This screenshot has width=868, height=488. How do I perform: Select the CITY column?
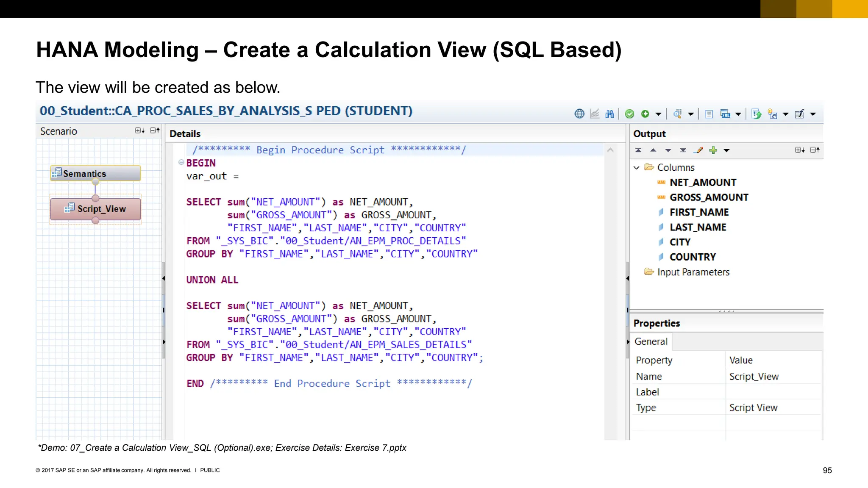674,242
